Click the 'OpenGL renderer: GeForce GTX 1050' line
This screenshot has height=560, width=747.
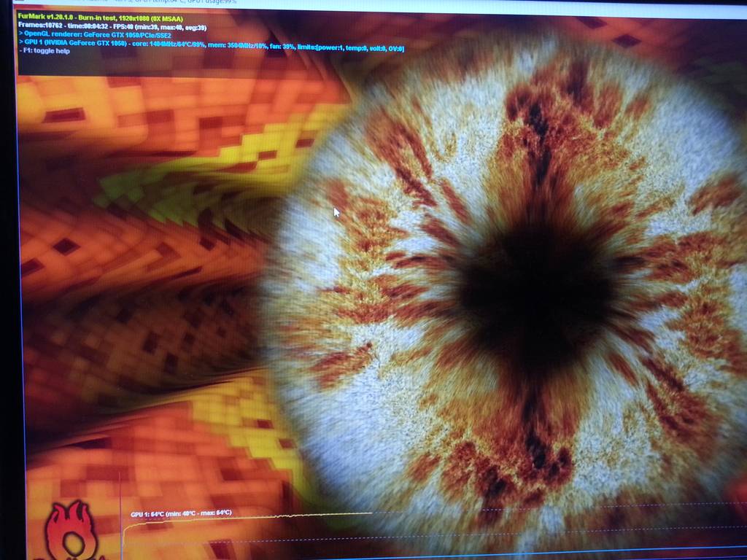[95, 35]
